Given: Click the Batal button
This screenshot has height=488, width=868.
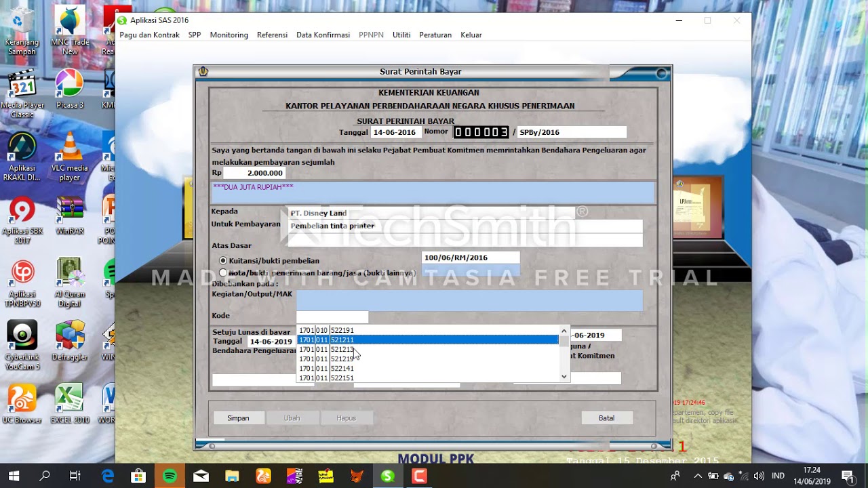Looking at the screenshot, I should pyautogui.click(x=606, y=418).
